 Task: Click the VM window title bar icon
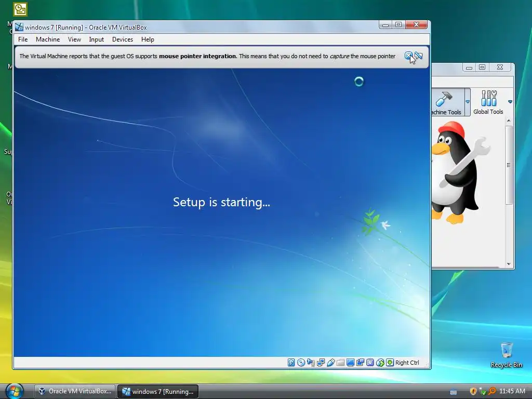click(x=19, y=27)
